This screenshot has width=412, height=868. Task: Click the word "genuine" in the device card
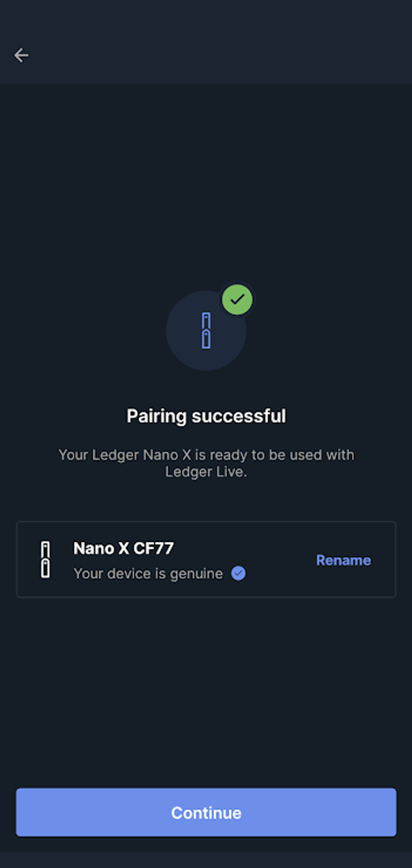196,574
